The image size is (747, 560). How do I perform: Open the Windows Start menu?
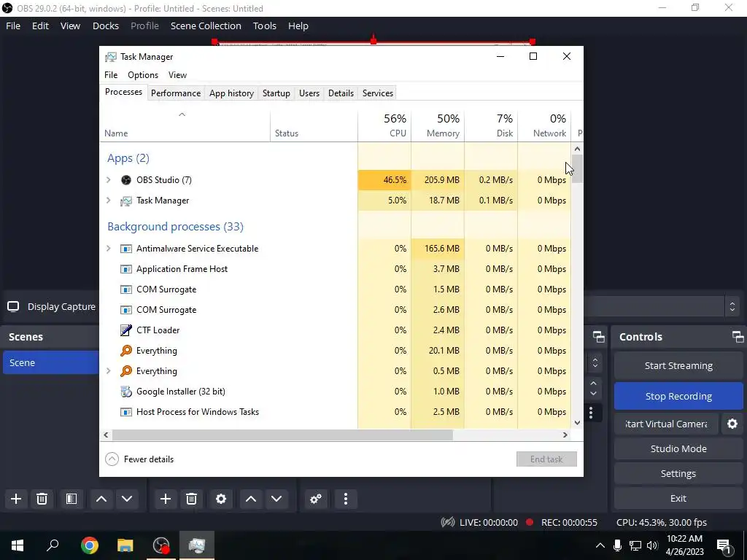pyautogui.click(x=18, y=545)
